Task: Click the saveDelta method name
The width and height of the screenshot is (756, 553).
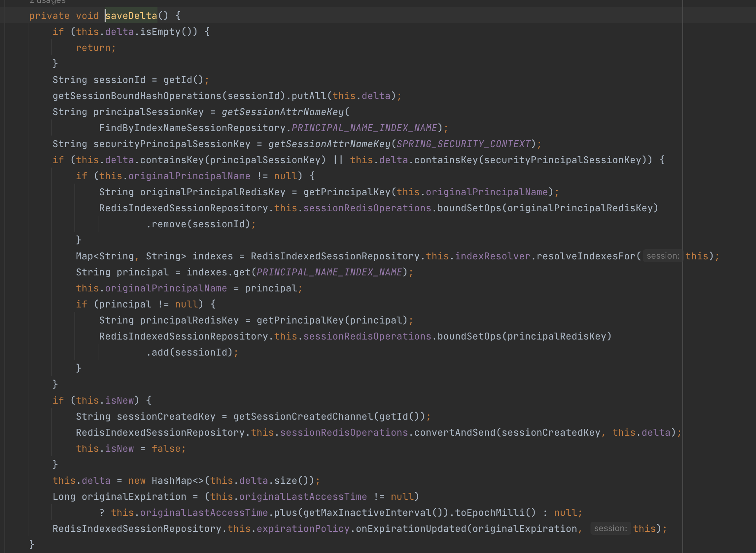Action: pos(131,16)
